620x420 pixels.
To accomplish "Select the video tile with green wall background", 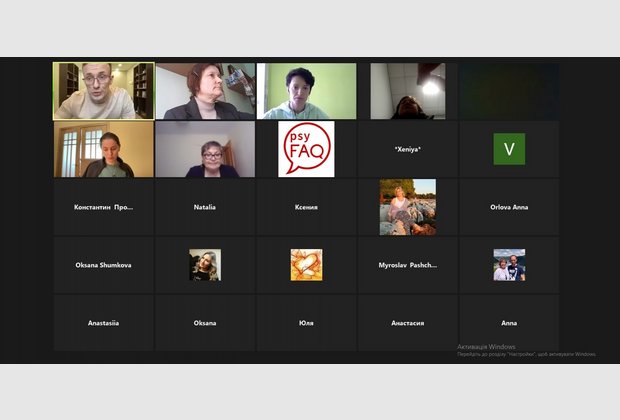I will [x=306, y=91].
